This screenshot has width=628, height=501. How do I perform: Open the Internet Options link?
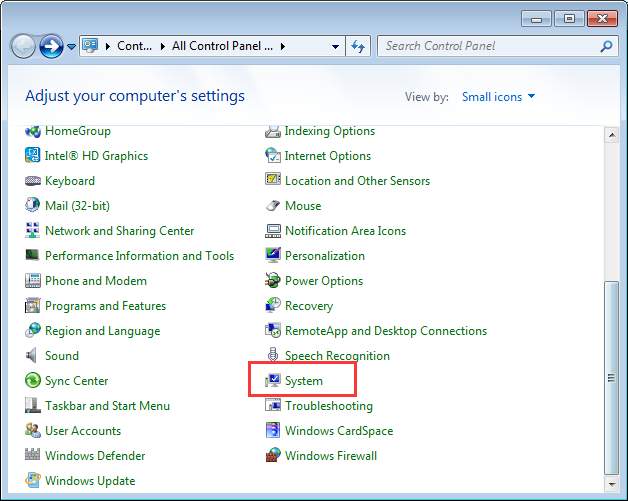(328, 156)
